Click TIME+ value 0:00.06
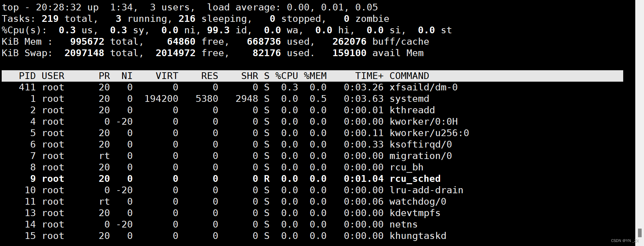Image resolution: width=644 pixels, height=246 pixels. point(364,202)
